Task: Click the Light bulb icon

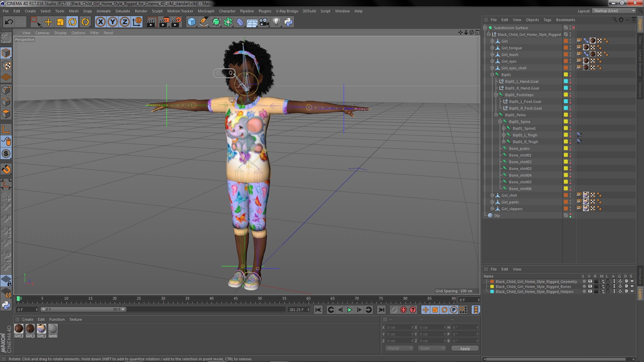Action: coord(276,22)
